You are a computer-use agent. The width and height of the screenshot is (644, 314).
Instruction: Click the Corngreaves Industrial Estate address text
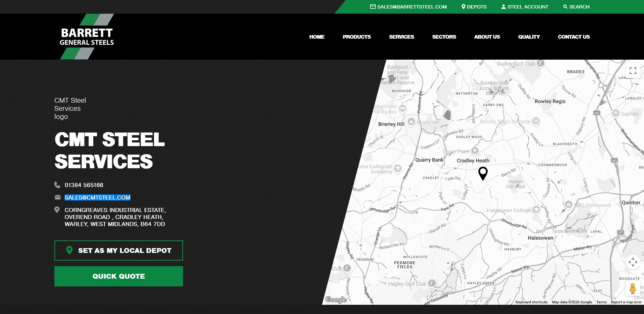115,217
